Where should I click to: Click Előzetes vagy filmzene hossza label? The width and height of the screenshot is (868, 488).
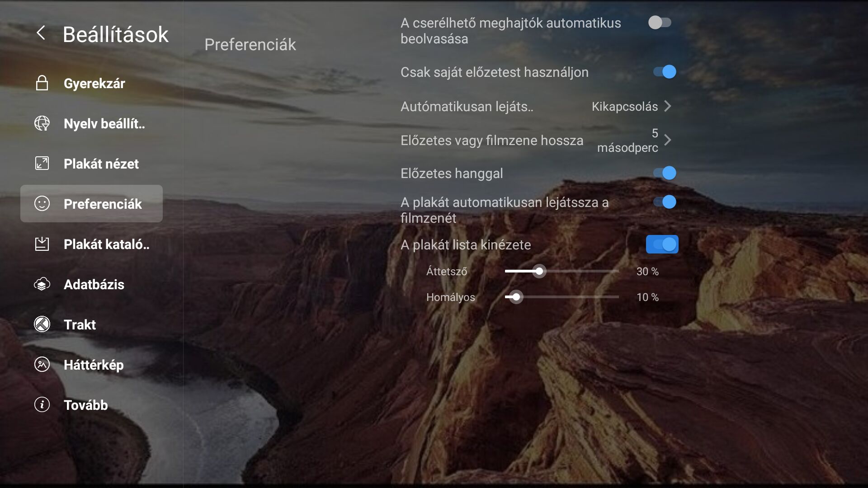(492, 141)
